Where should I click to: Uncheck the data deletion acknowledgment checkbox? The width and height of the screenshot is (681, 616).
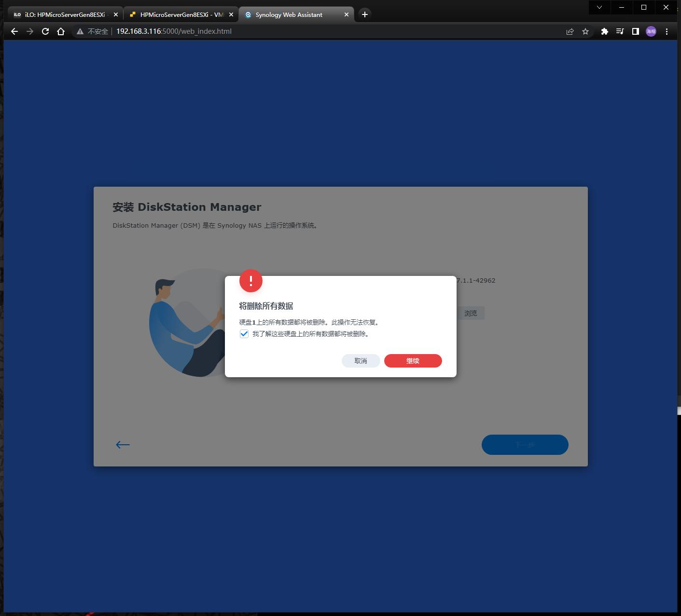tap(244, 334)
